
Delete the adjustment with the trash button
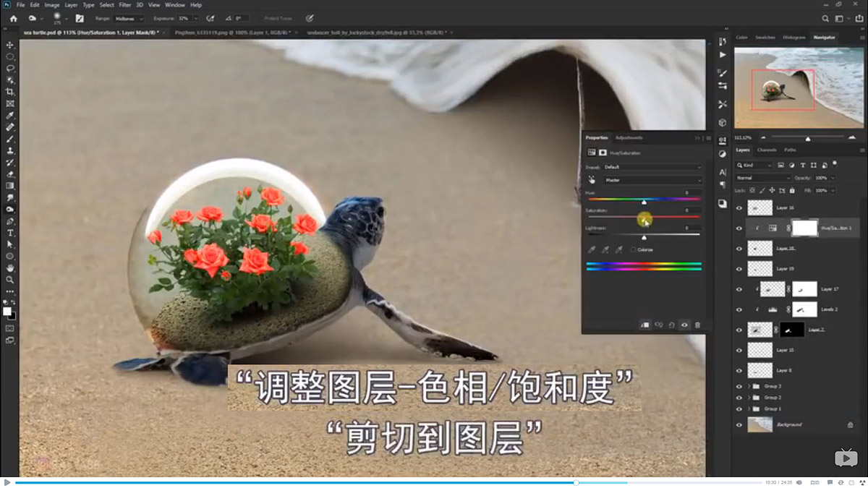point(698,324)
